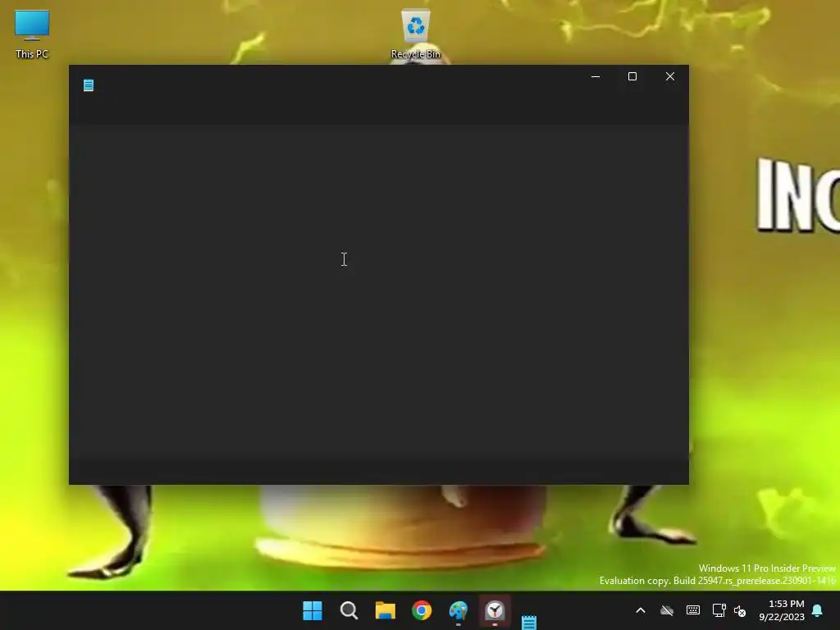Open the touch keyboard tray icon
840x630 pixels.
pyautogui.click(x=692, y=610)
